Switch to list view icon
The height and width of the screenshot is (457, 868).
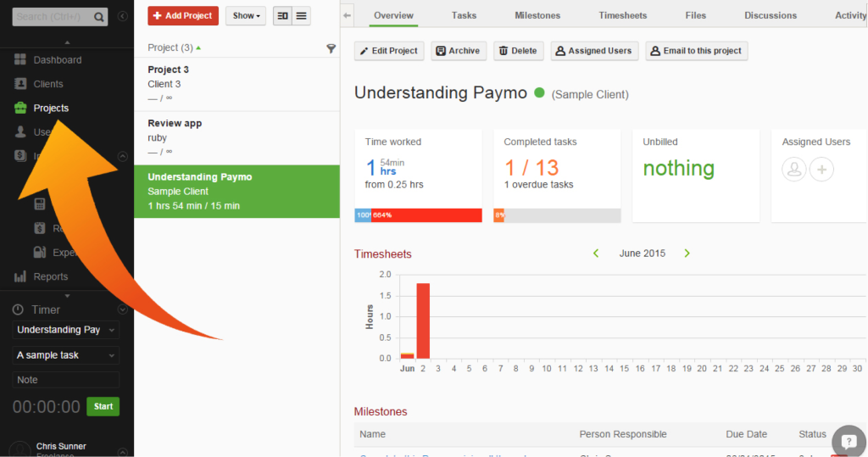point(301,16)
